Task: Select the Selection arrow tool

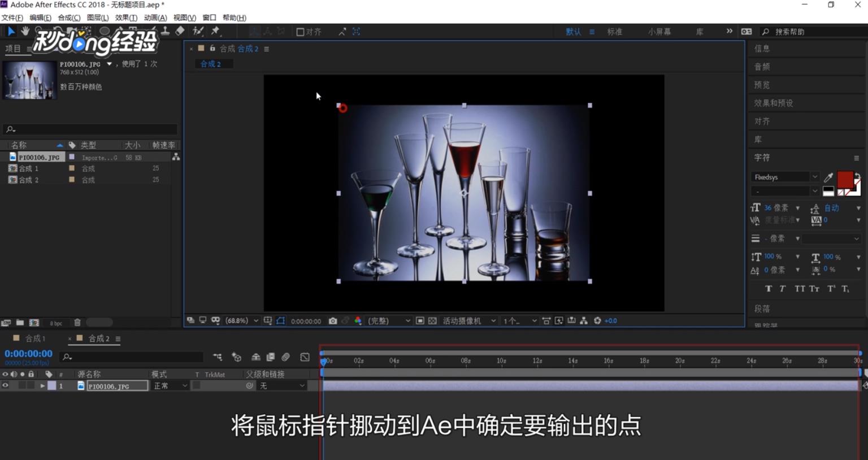Action: coord(11,31)
